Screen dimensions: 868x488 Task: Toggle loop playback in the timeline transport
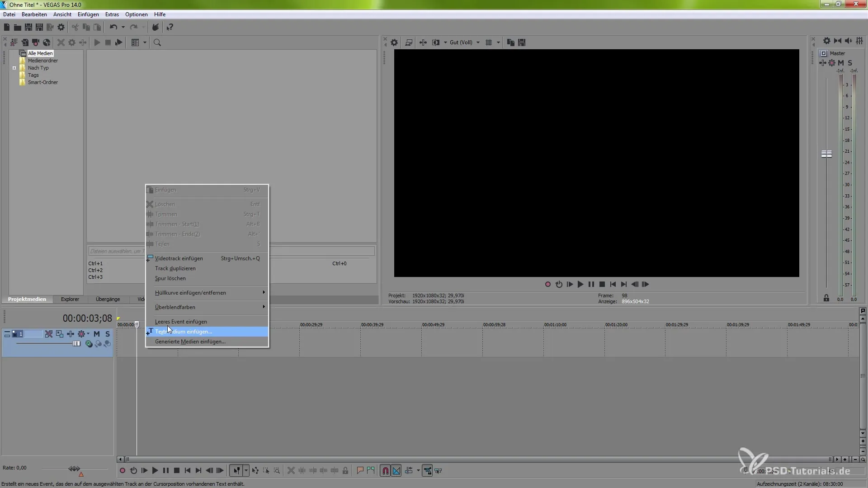point(133,471)
